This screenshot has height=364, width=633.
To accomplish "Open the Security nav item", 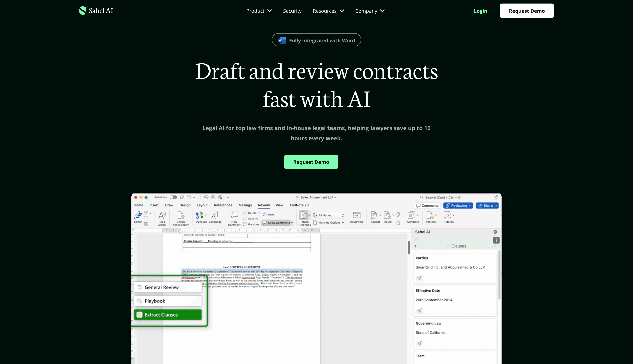I will pos(292,11).
